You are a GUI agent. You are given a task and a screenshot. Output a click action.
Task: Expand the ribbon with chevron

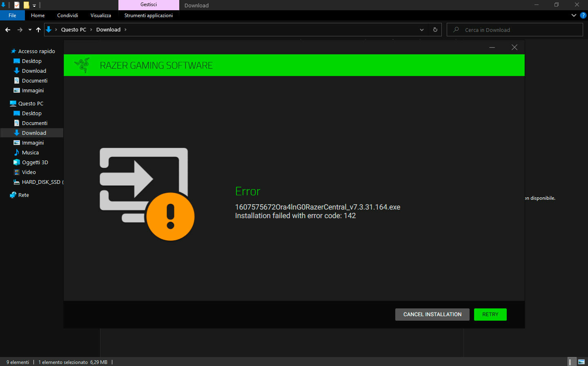pyautogui.click(x=574, y=16)
